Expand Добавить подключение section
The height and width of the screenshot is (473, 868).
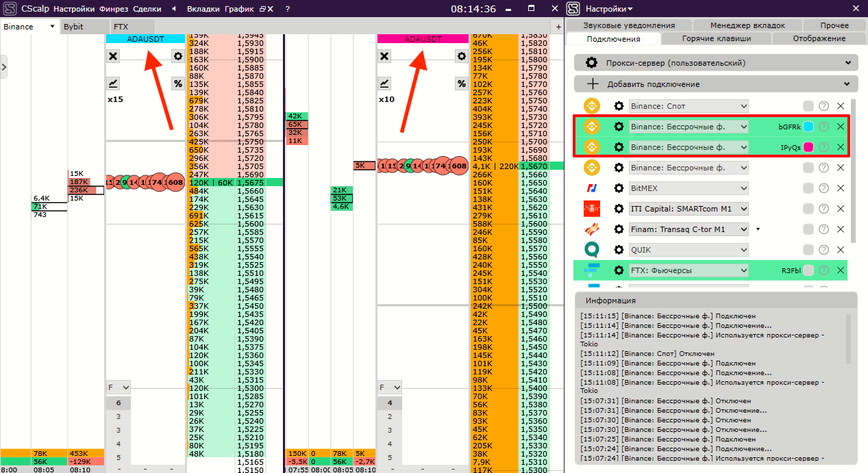coord(716,84)
